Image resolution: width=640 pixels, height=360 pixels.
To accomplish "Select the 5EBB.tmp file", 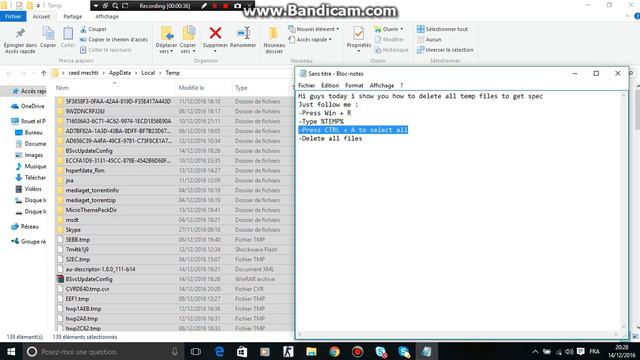I will pos(174,240).
